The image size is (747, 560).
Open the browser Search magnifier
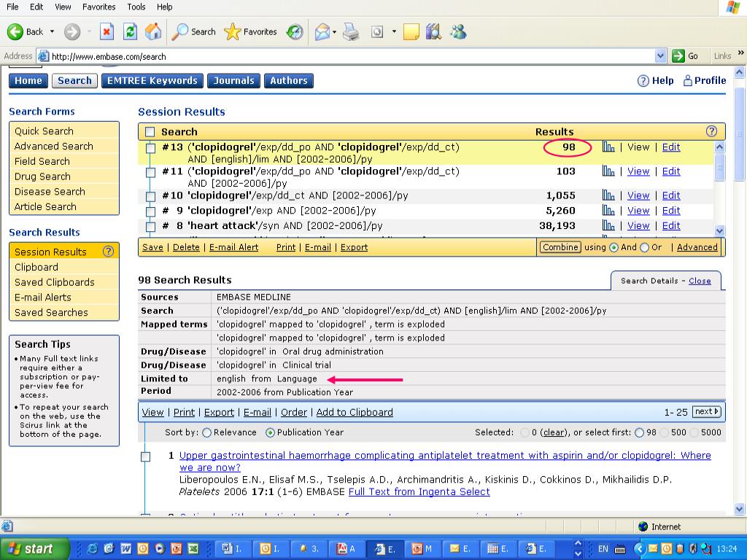click(x=193, y=32)
